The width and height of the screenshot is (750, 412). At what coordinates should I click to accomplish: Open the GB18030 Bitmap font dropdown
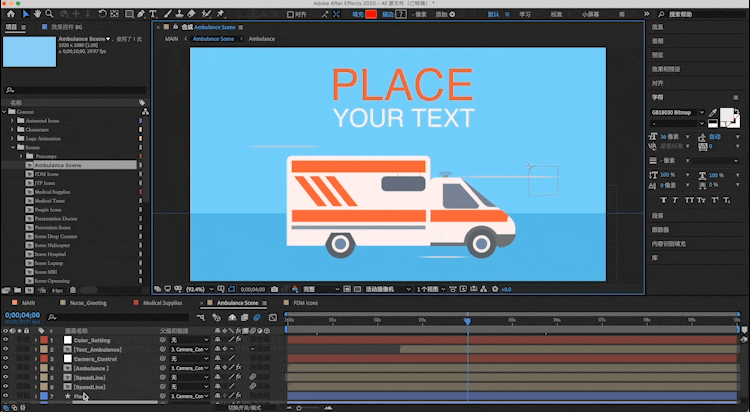click(702, 112)
